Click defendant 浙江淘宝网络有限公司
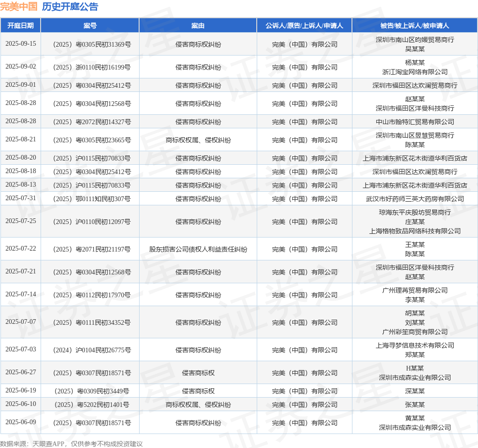The height and width of the screenshot is (448, 478). [415, 72]
